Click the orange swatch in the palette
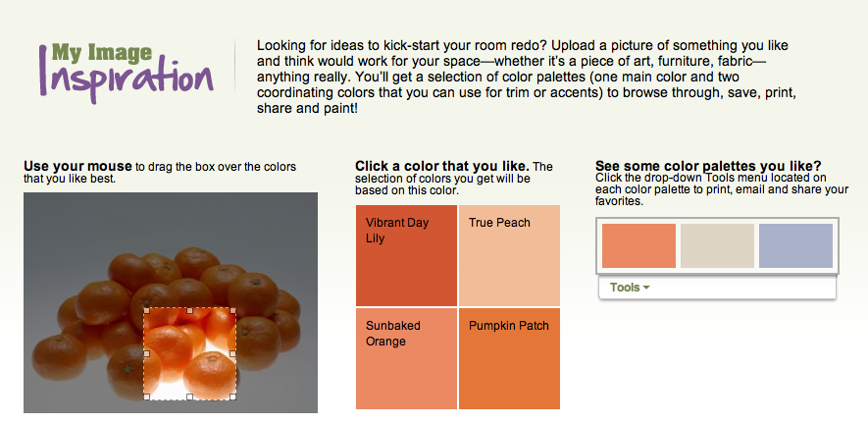 [x=638, y=245]
